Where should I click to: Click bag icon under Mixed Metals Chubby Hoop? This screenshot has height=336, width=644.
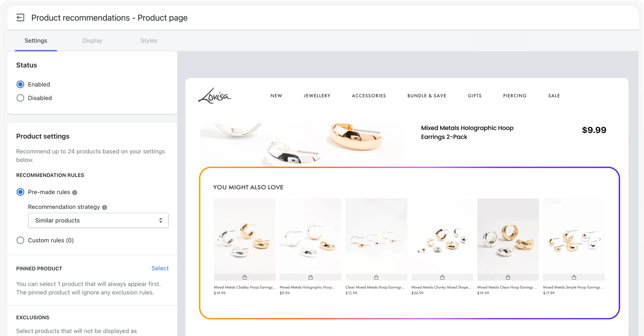[244, 277]
